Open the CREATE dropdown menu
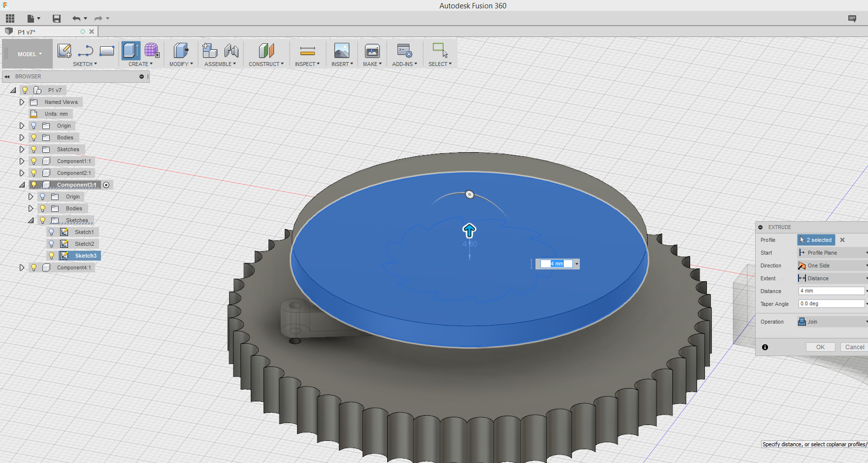 [140, 64]
